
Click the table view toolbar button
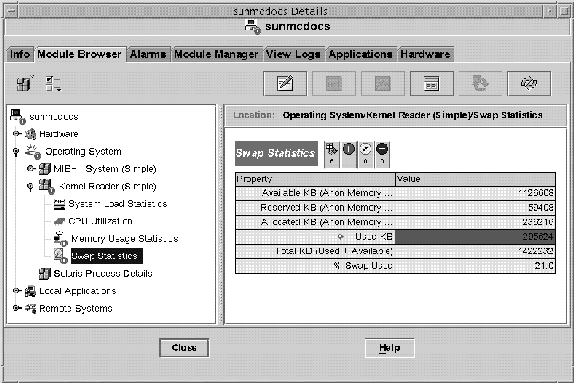pos(432,83)
